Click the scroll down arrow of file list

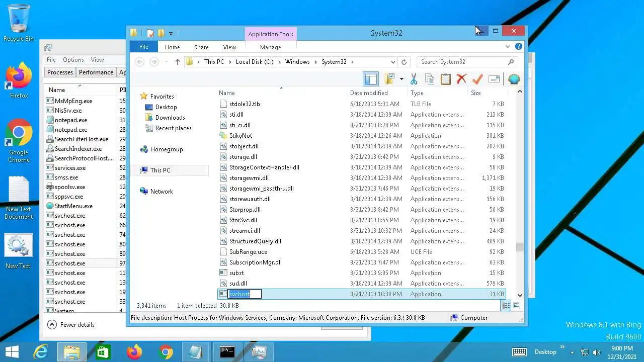coord(520,295)
